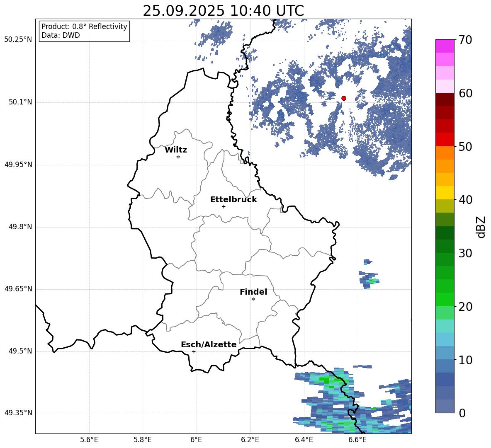
Task: Click the latitude label 50.1°N
Action: [x=20, y=102]
